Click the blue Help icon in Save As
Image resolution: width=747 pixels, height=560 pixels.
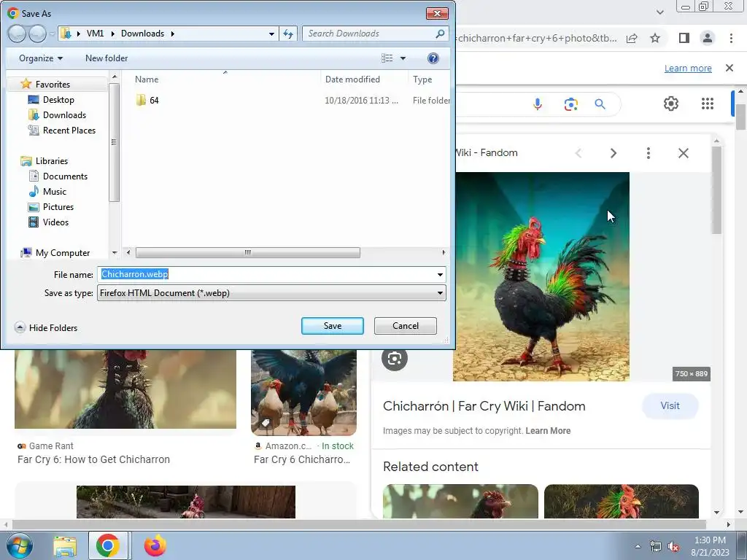pos(433,58)
